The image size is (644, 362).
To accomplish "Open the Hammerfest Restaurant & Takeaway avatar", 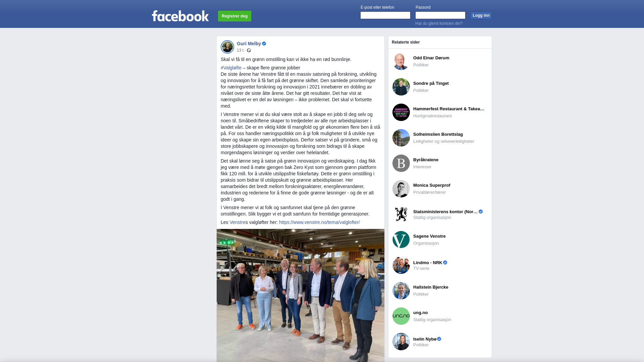I will pyautogui.click(x=401, y=112).
